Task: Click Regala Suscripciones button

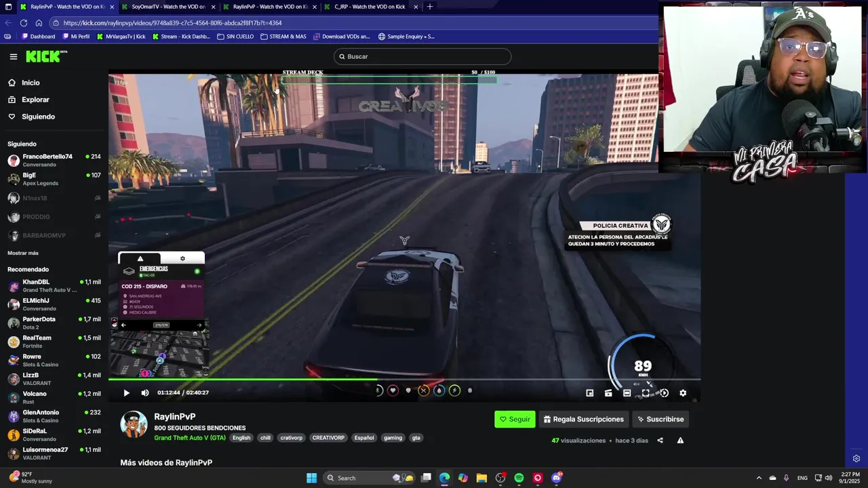Action: (x=584, y=419)
